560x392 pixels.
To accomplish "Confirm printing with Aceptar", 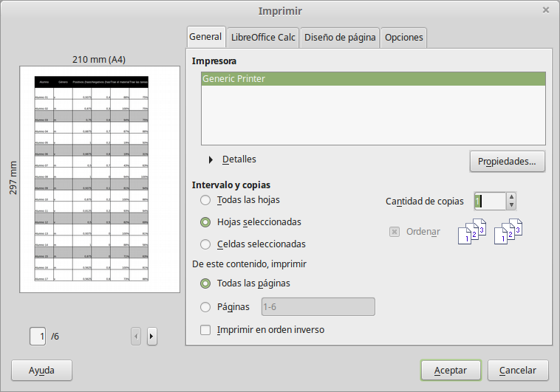I will tap(451, 371).
